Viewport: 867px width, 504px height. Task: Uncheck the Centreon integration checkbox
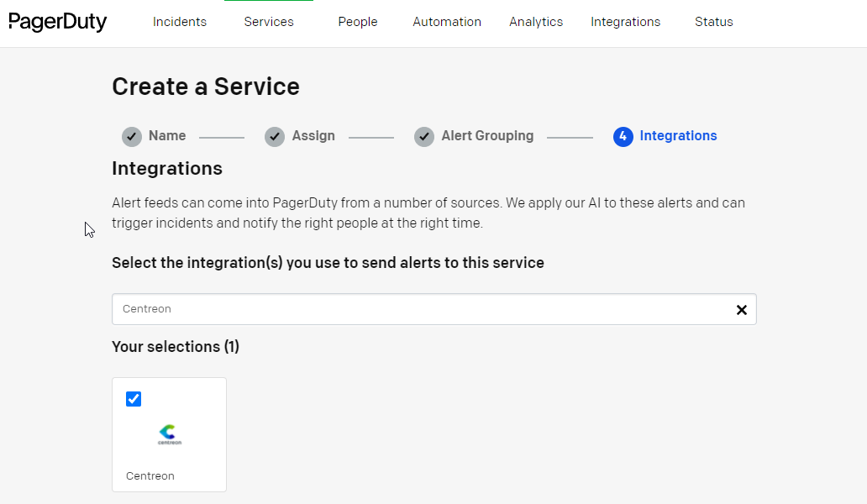[134, 399]
